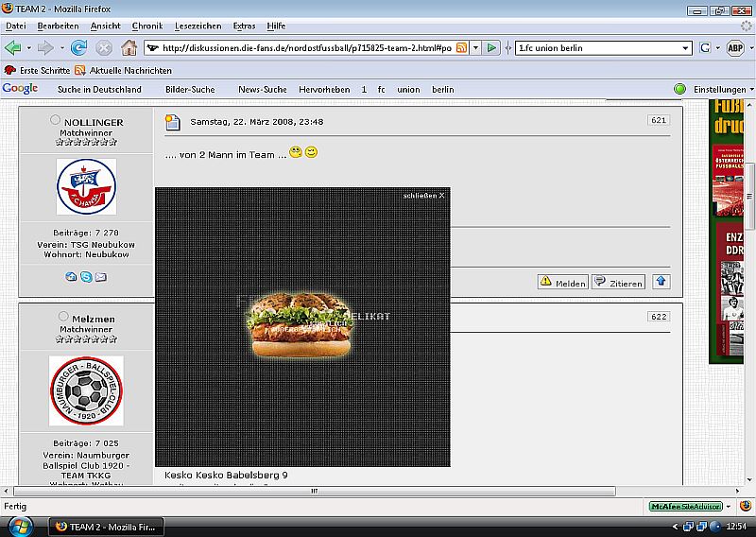Click the Skype icon under NOLLINGER's profile

click(x=86, y=277)
